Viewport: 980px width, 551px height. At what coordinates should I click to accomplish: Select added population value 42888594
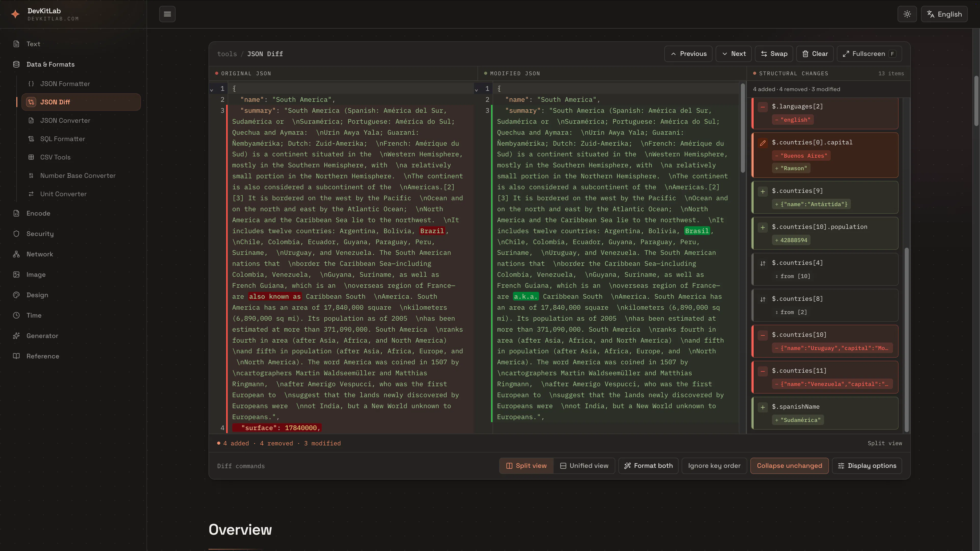click(x=791, y=240)
